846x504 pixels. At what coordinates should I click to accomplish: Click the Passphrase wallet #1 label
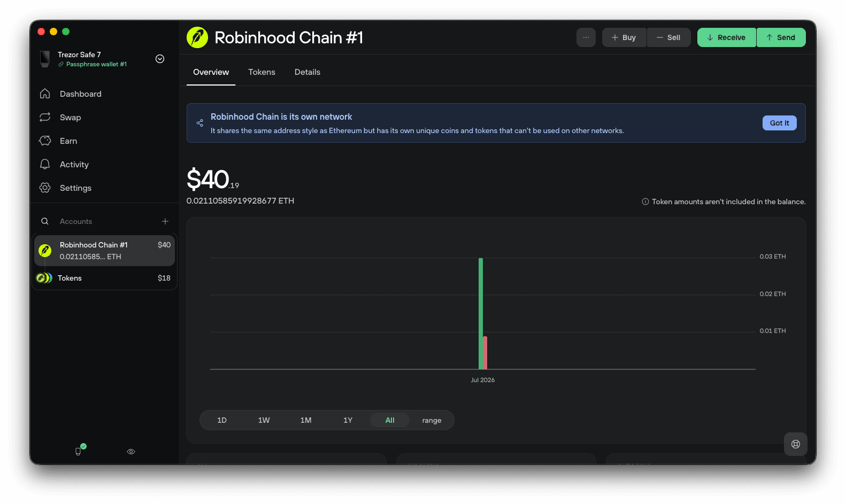coord(96,64)
